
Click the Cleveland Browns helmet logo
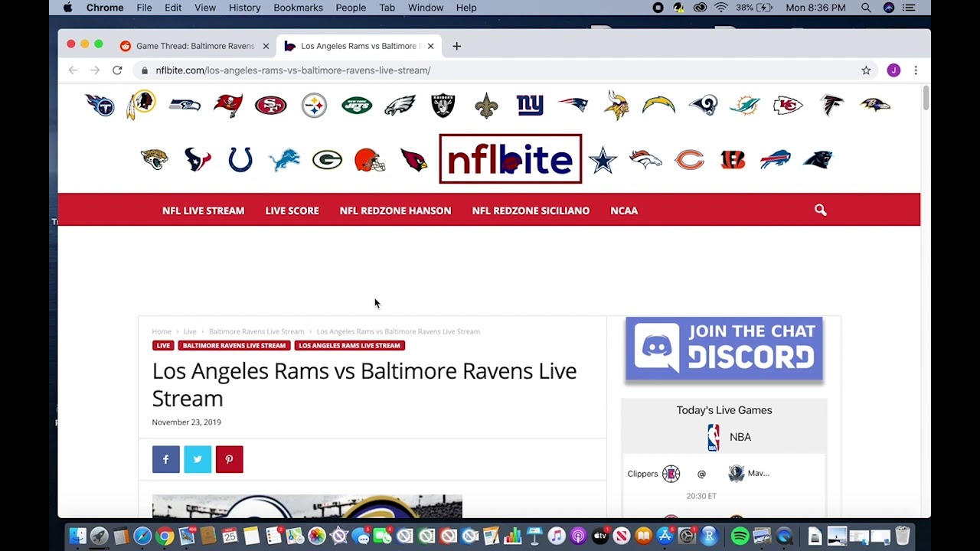(x=370, y=160)
